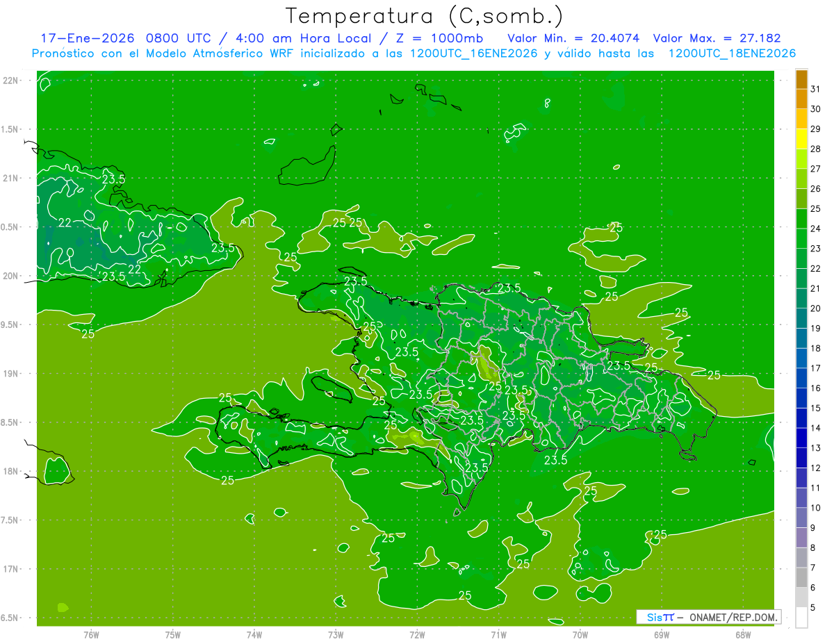This screenshot has height=644, width=834.
Task: Click the yellow swatch between 28 and 29
Action: point(801,139)
